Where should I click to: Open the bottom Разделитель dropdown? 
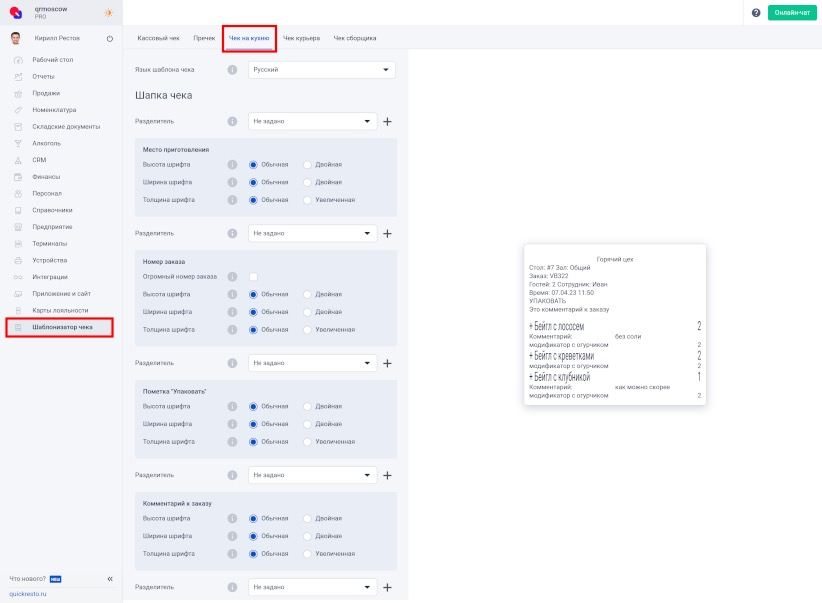312,587
